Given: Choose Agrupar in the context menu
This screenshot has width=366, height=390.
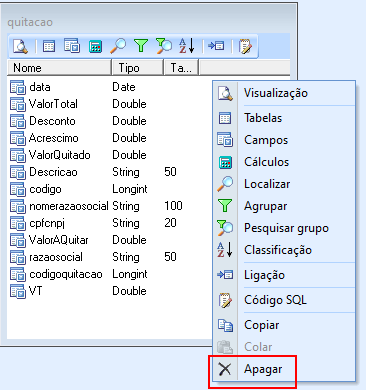Looking at the screenshot, I should pyautogui.click(x=284, y=206).
